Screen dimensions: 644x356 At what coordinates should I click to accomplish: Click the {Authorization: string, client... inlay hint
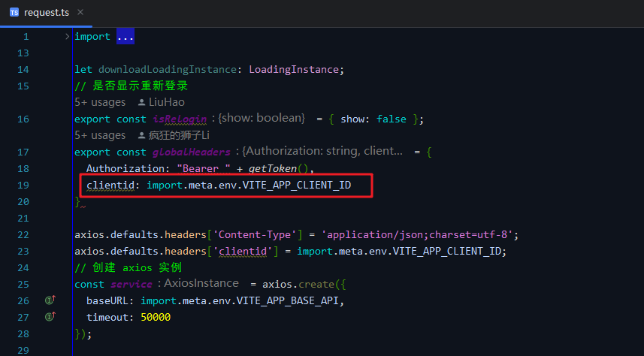(322, 151)
